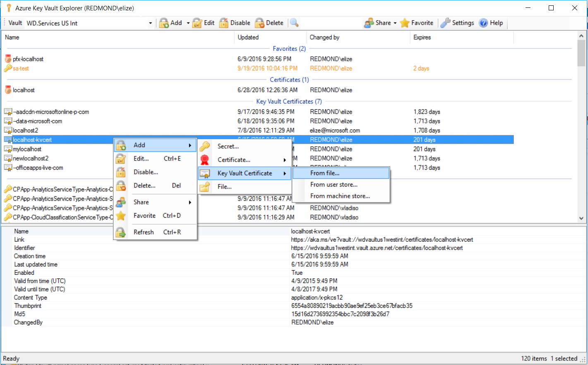Open the Vault selection combo box
The height and width of the screenshot is (365, 588).
(x=89, y=23)
